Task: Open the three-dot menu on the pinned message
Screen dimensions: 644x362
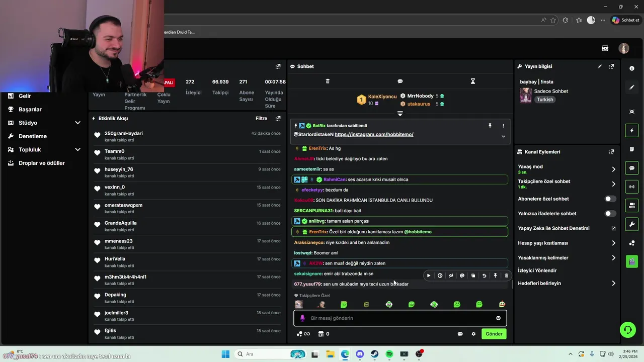Action: 503,126
